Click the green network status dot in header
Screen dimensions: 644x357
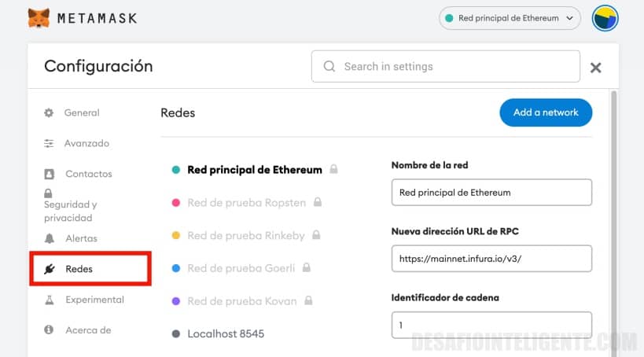pyautogui.click(x=449, y=18)
